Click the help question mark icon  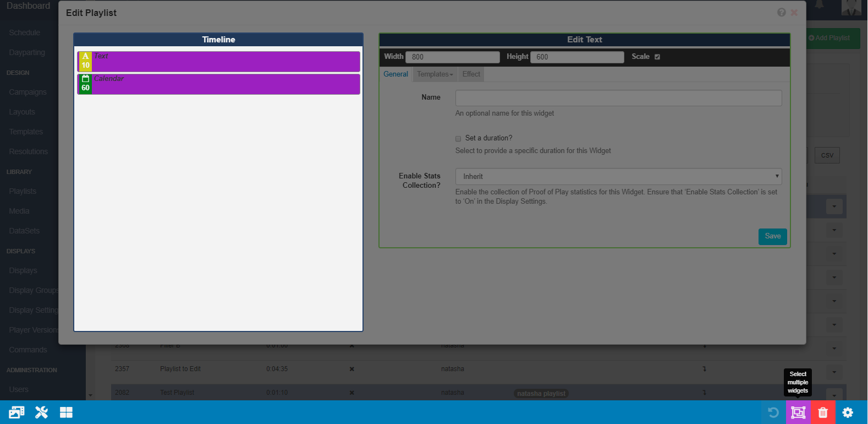781,13
